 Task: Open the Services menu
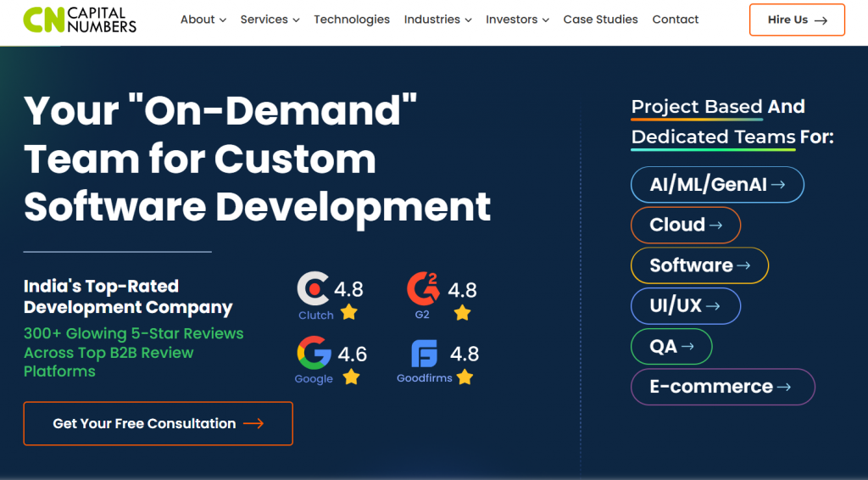pyautogui.click(x=270, y=20)
